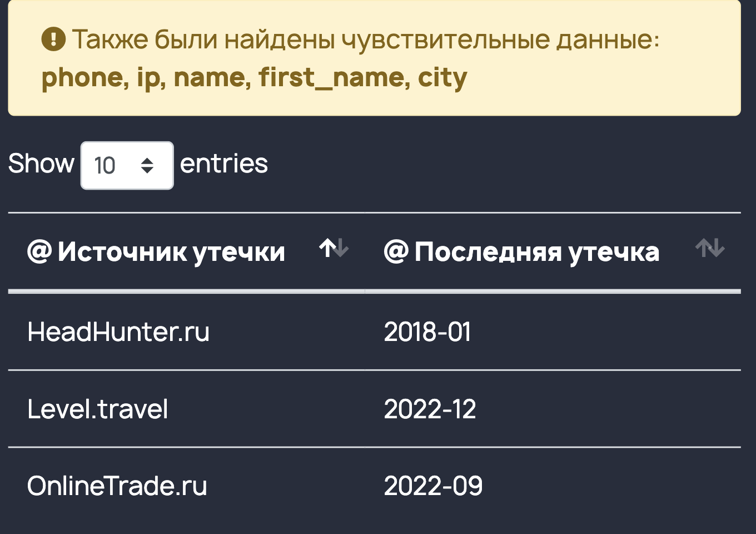The width and height of the screenshot is (756, 534).
Task: Click the 2022-12 date cell
Action: pos(430,409)
